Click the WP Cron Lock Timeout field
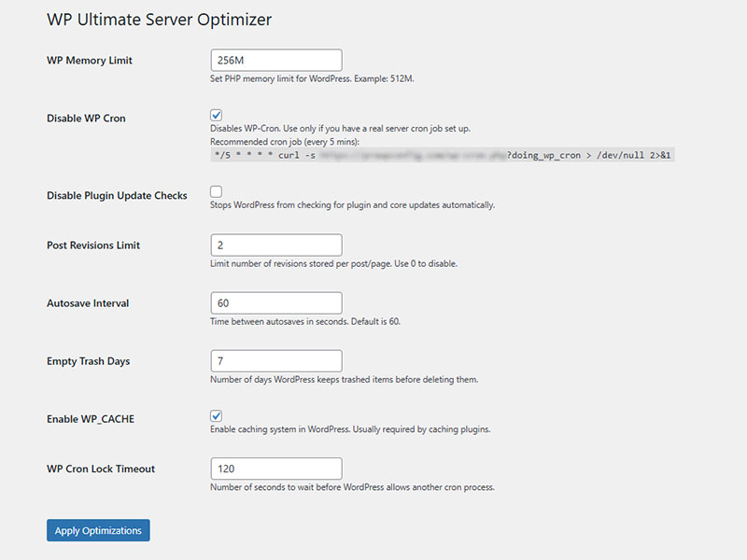The image size is (747, 560). point(276,469)
